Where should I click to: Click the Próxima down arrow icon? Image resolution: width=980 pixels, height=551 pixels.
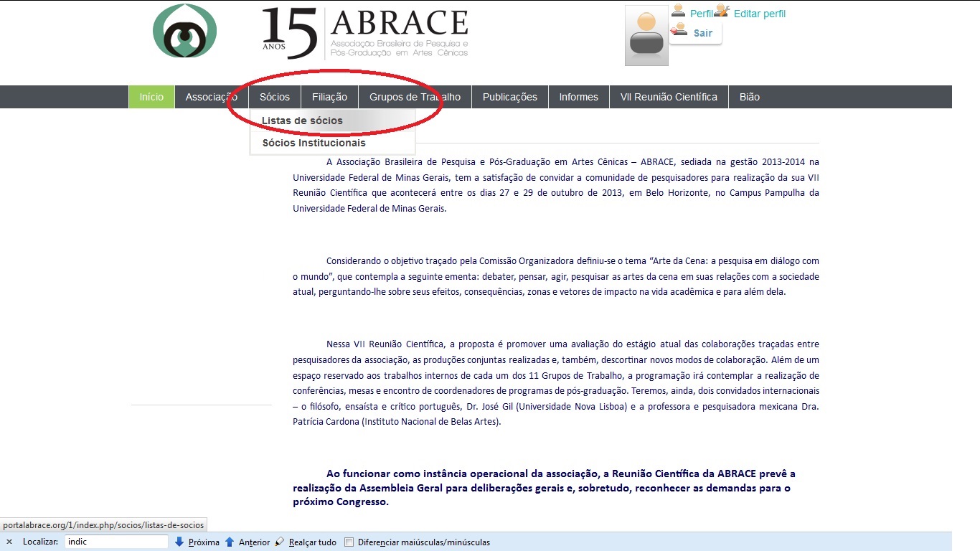tap(179, 542)
